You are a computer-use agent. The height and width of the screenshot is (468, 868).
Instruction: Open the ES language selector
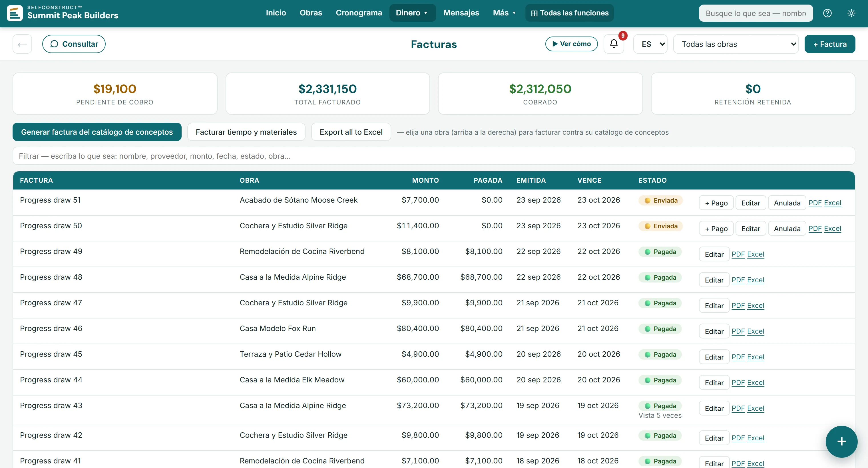(650, 44)
